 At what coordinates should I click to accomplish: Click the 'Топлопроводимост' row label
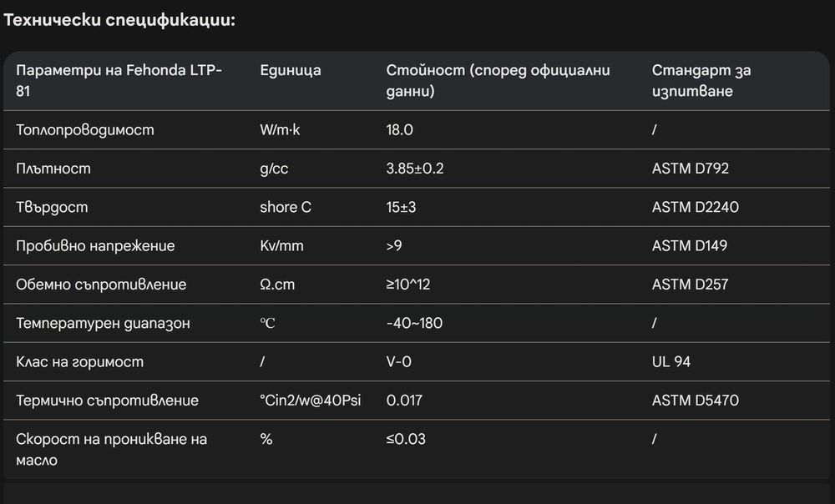(x=85, y=130)
